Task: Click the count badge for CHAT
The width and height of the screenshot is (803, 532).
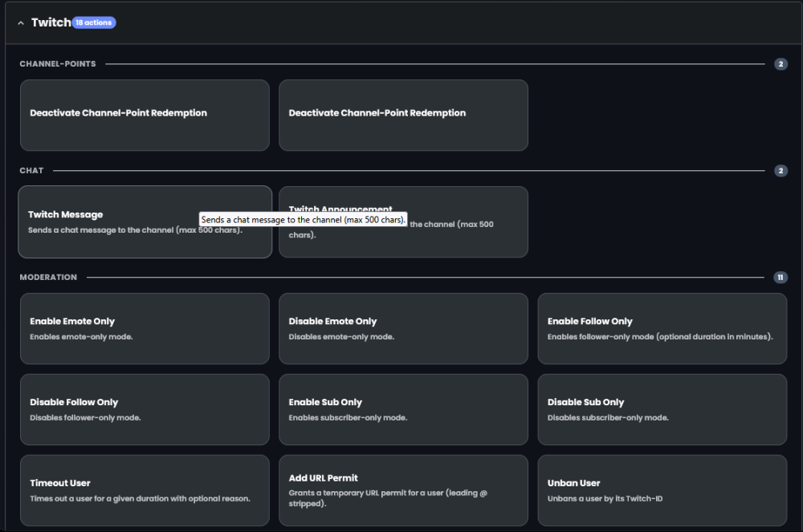Action: point(781,170)
